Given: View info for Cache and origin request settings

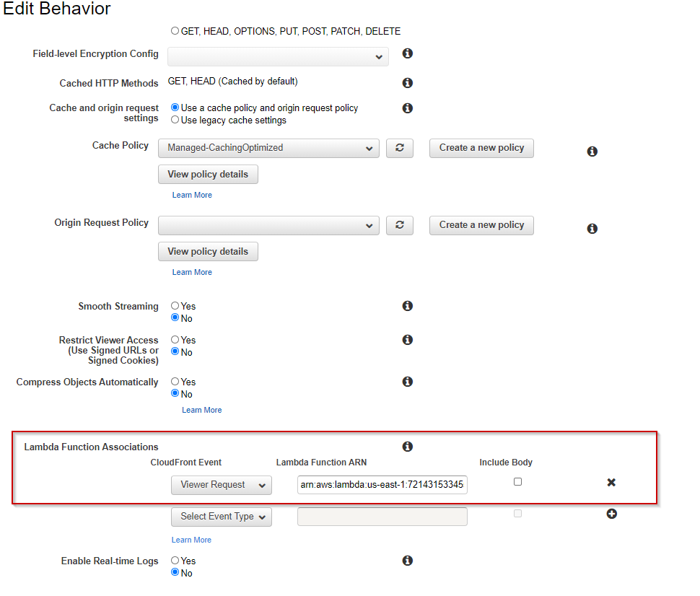Looking at the screenshot, I should [x=407, y=108].
